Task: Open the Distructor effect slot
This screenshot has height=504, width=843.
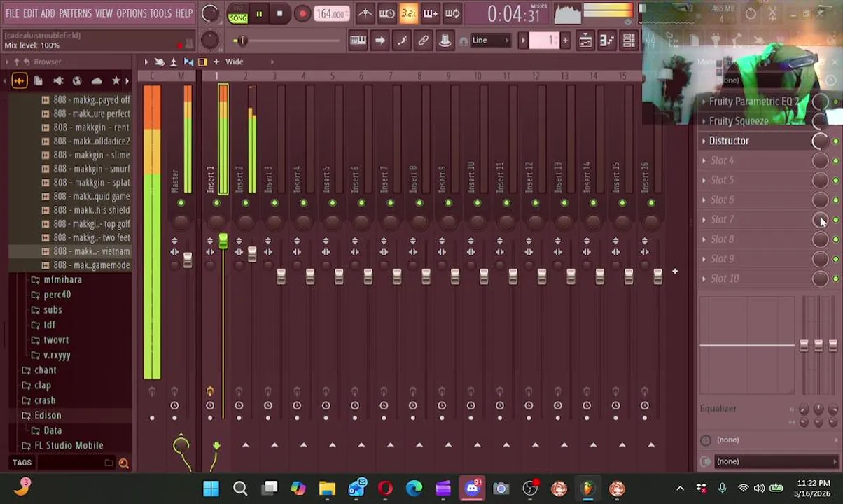Action: pyautogui.click(x=729, y=141)
